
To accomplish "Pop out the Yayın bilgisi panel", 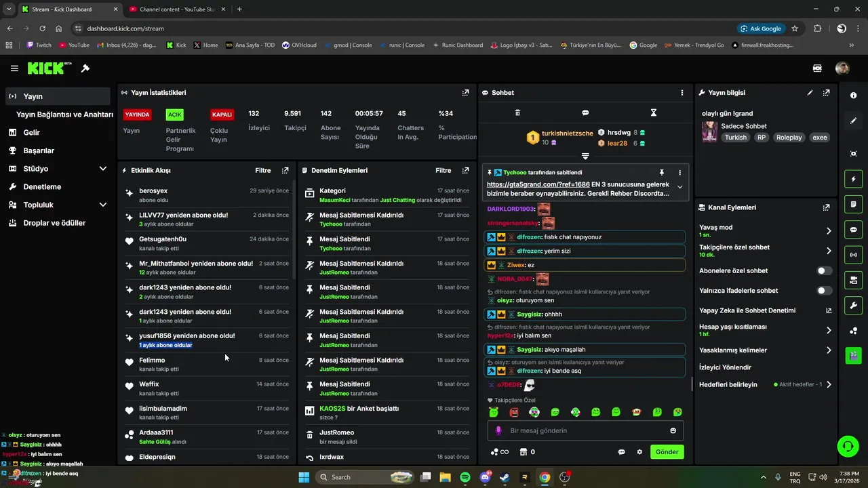I will 826,93.
